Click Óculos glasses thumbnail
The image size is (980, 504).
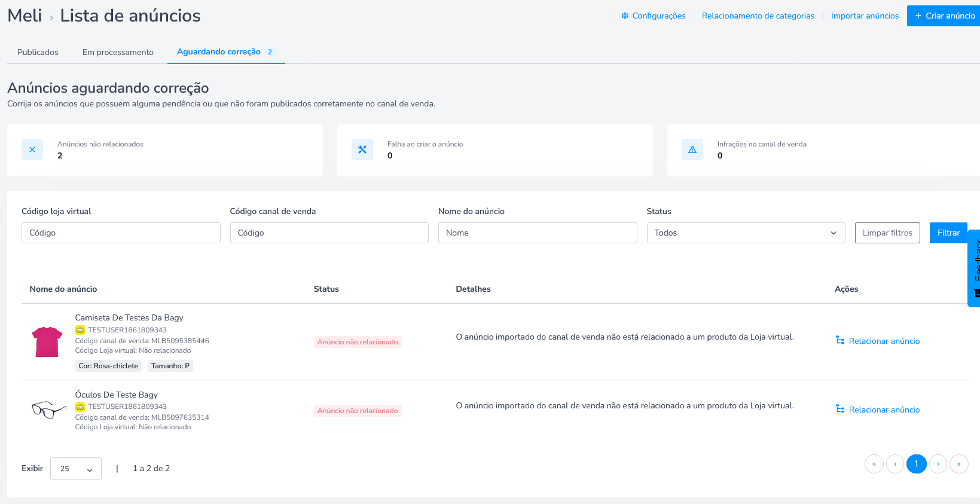tap(48, 410)
